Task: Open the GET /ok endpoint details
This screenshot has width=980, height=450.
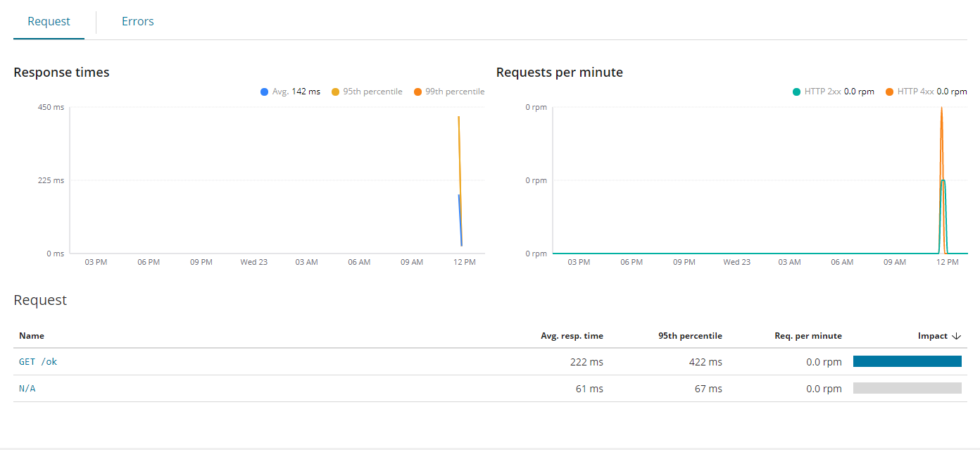Action: [x=37, y=361]
